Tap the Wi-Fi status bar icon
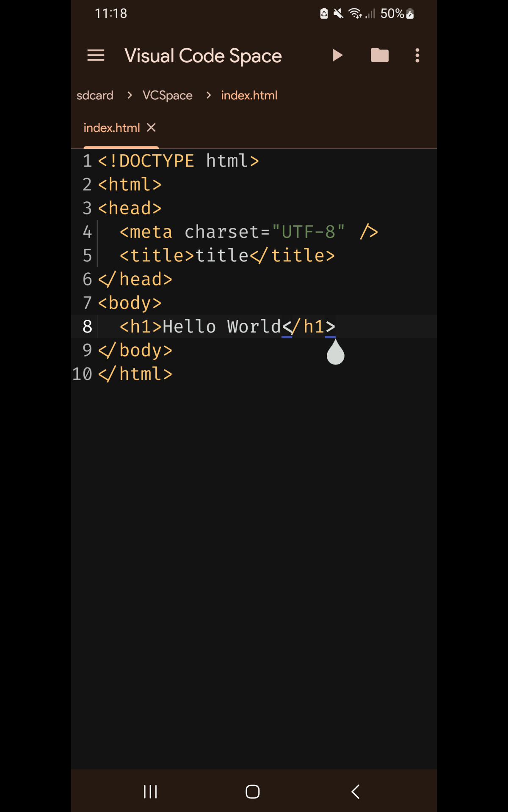The width and height of the screenshot is (508, 812). click(355, 13)
